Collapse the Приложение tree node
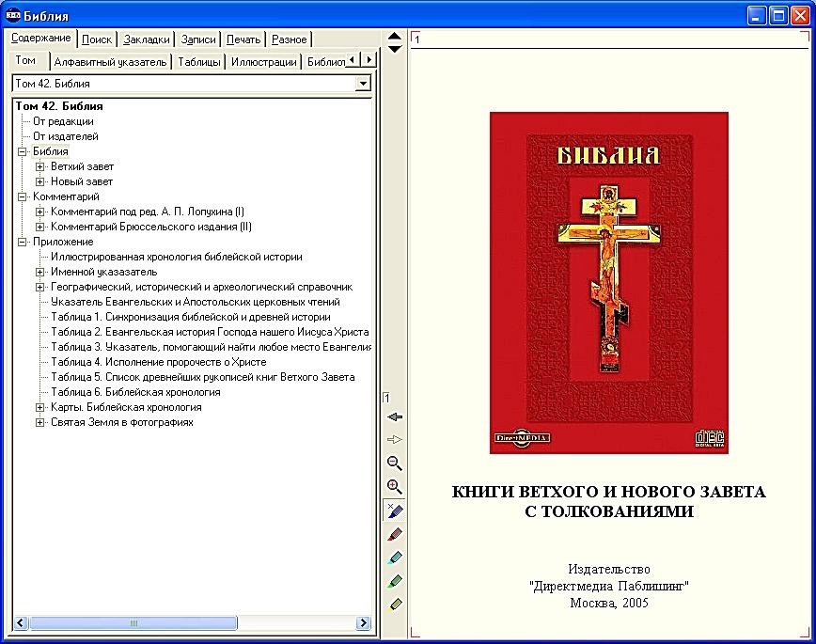This screenshot has height=644, width=816. [x=22, y=242]
